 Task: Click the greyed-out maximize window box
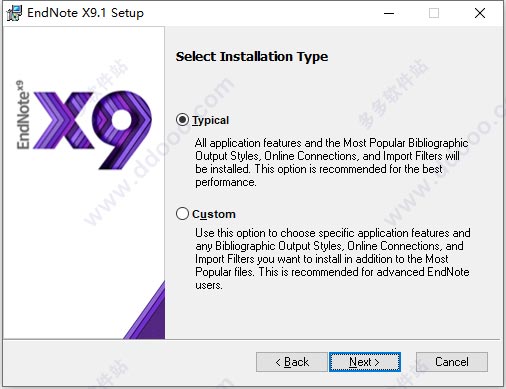(x=434, y=13)
